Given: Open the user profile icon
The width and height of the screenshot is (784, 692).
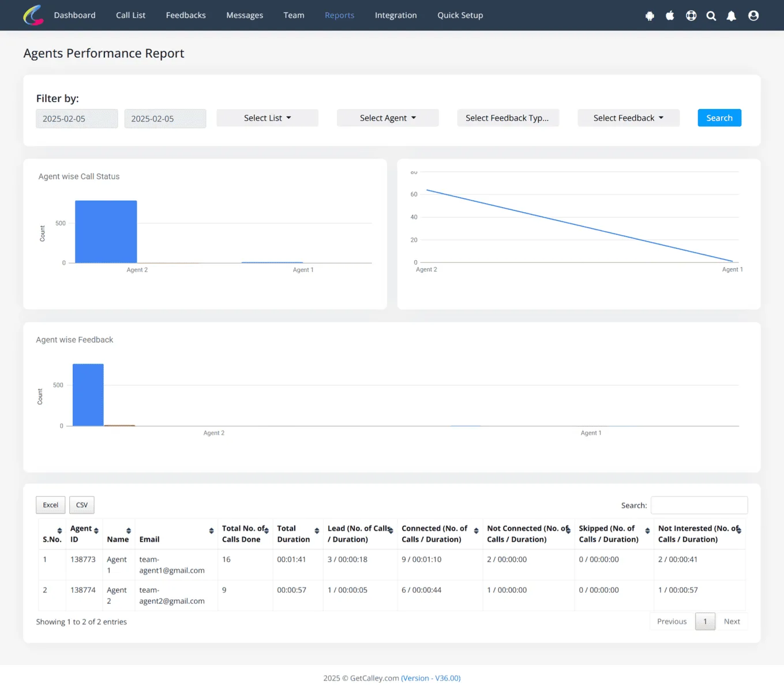Looking at the screenshot, I should tap(753, 16).
